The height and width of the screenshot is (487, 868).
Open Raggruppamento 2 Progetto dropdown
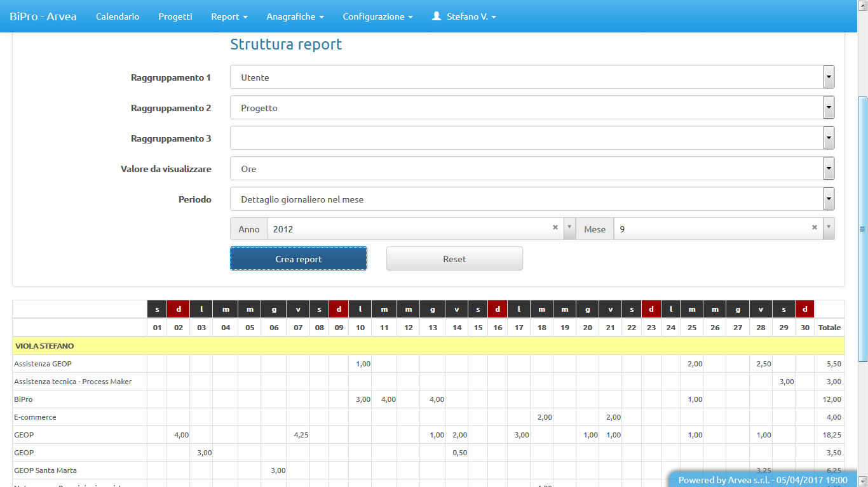pos(829,108)
